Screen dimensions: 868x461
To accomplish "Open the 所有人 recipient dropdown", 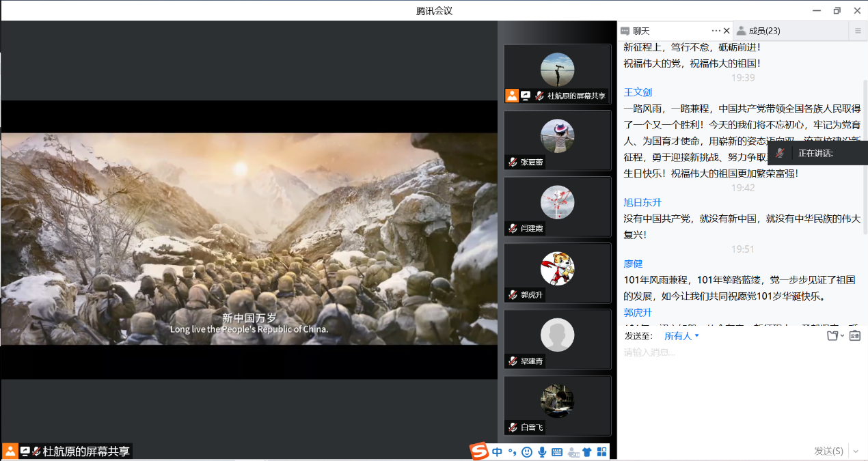I will [681, 336].
